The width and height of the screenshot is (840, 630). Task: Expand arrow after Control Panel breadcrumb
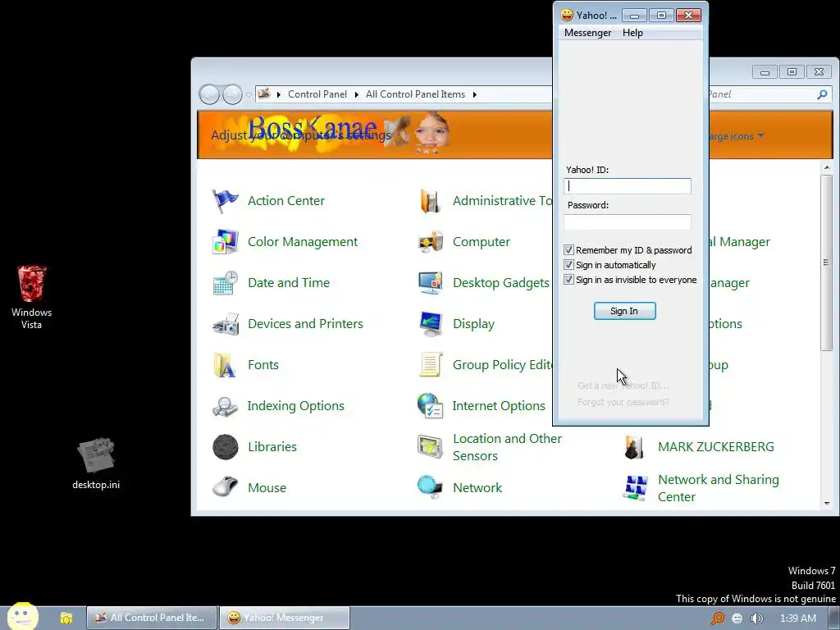(356, 94)
